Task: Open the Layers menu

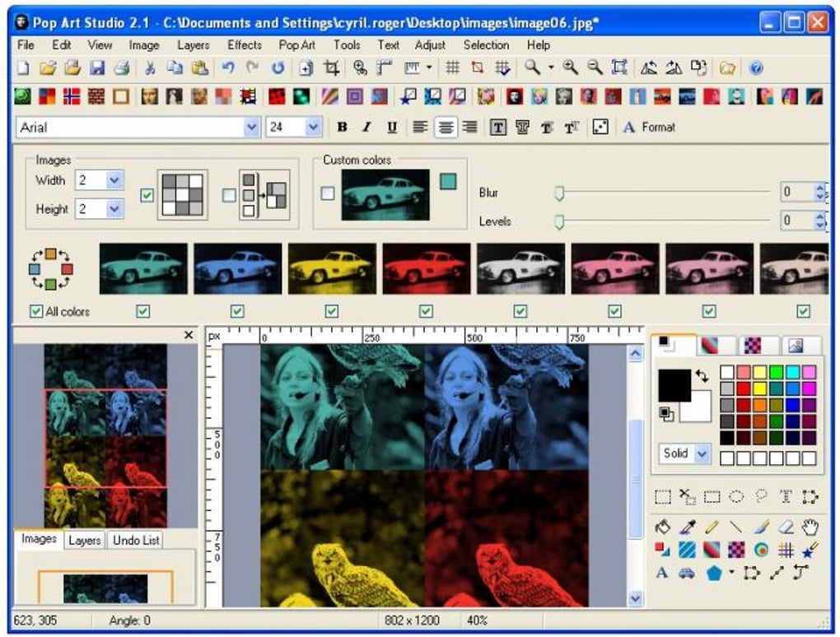Action: point(193,45)
